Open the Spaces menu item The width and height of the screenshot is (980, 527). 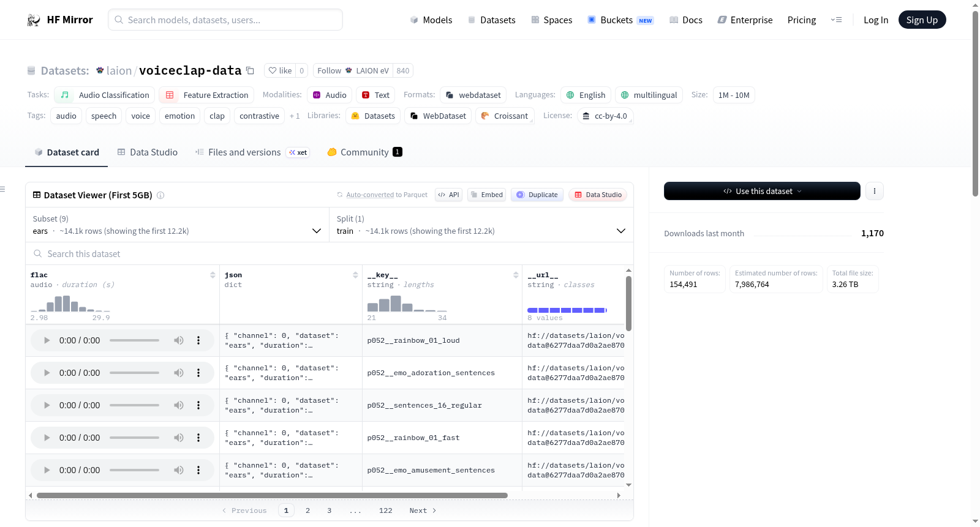tap(552, 20)
